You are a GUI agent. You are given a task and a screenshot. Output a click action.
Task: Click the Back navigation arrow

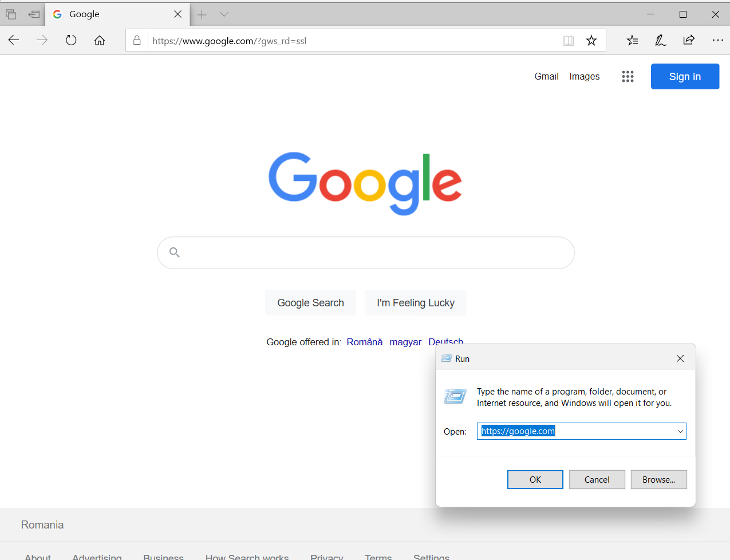(x=13, y=40)
